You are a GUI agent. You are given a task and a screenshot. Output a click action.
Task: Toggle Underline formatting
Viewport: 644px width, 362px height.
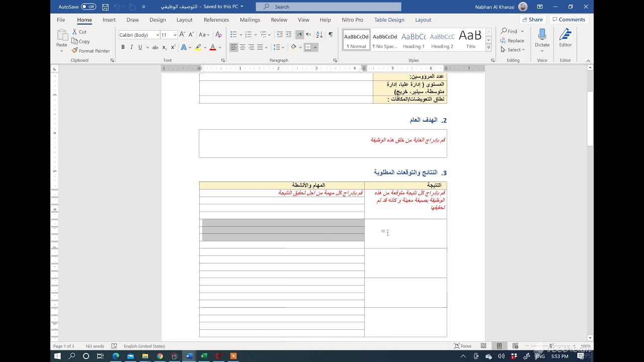[140, 47]
